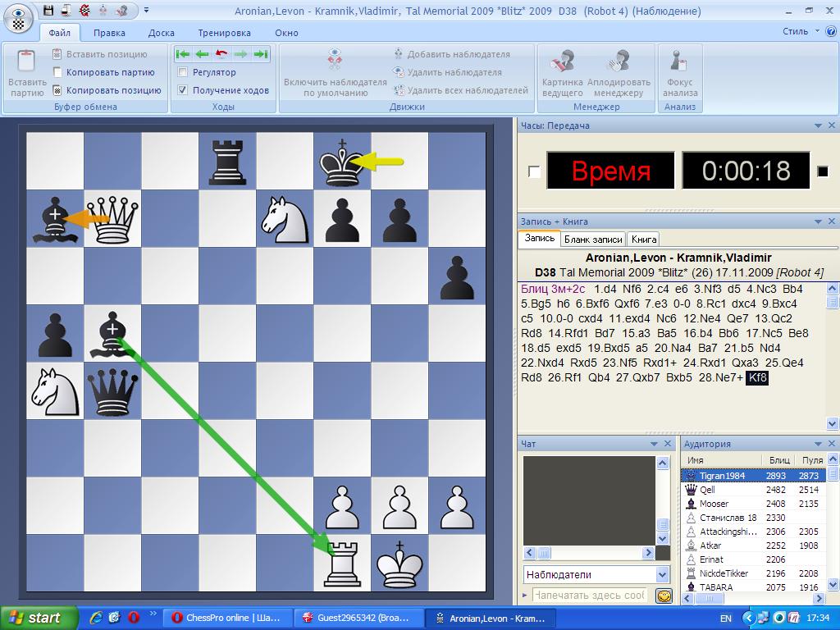Viewport: 840px width, 630px height.
Task: Switch to the Доска ribbon tab
Action: point(161,33)
